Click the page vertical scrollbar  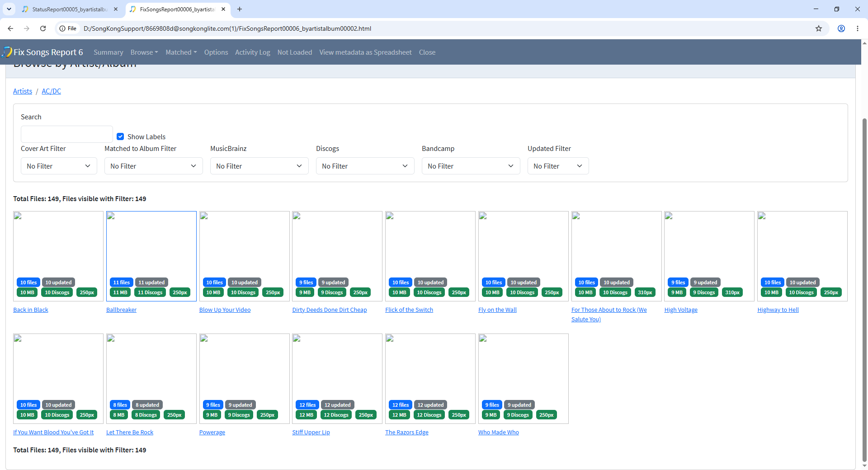point(864,289)
